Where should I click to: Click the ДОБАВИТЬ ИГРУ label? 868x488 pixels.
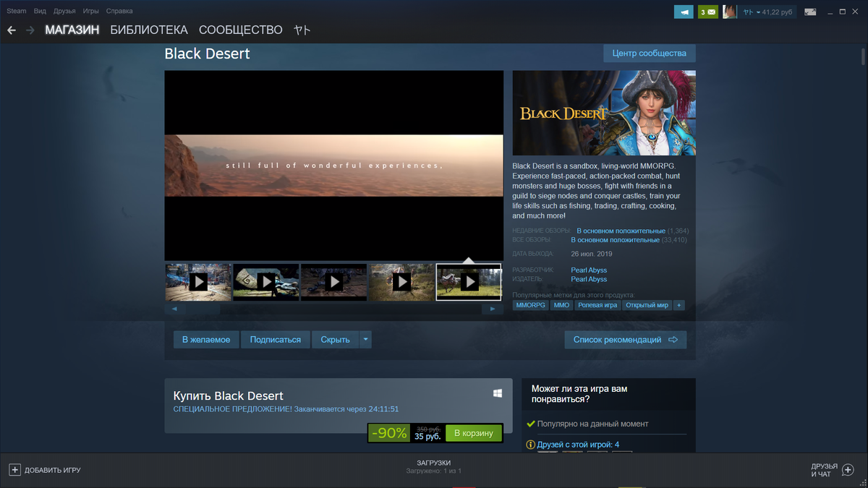pyautogui.click(x=53, y=470)
